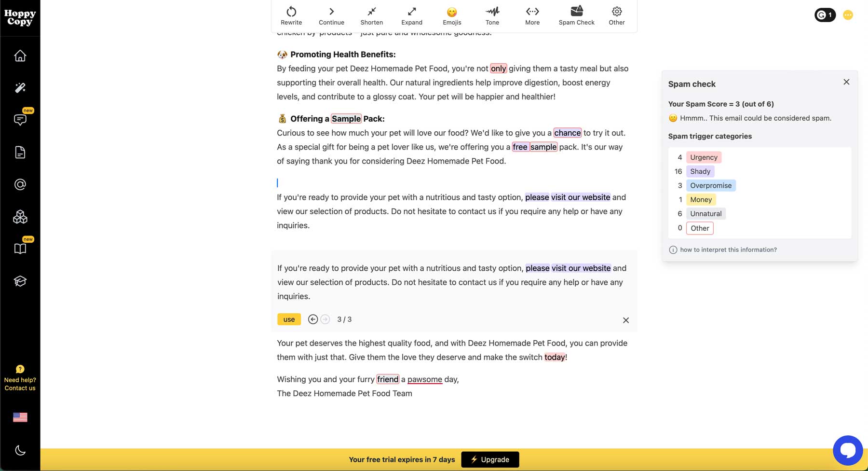Shorten the text with the Shorten tool
The width and height of the screenshot is (868, 471).
pyautogui.click(x=371, y=14)
